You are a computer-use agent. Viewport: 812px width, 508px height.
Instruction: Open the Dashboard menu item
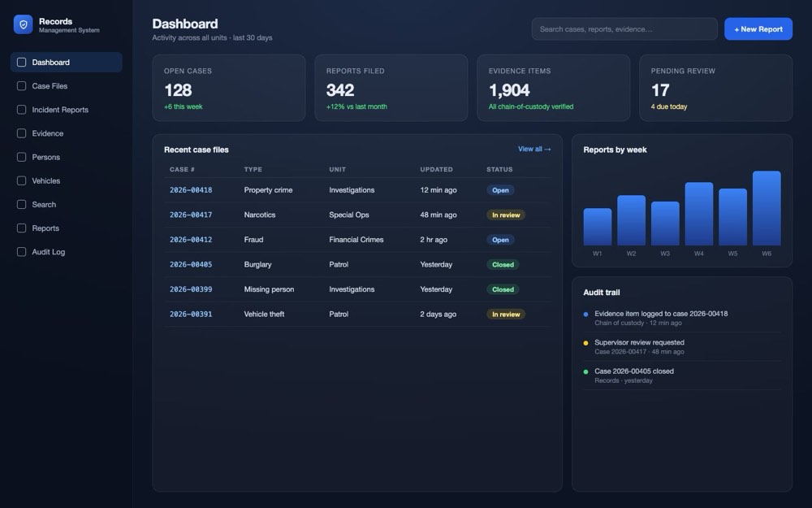point(67,63)
